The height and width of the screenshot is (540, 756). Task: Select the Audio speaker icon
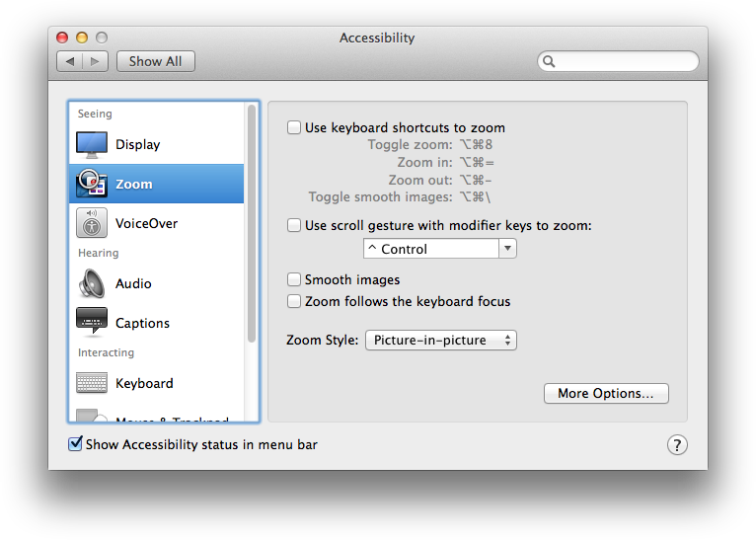point(92,283)
